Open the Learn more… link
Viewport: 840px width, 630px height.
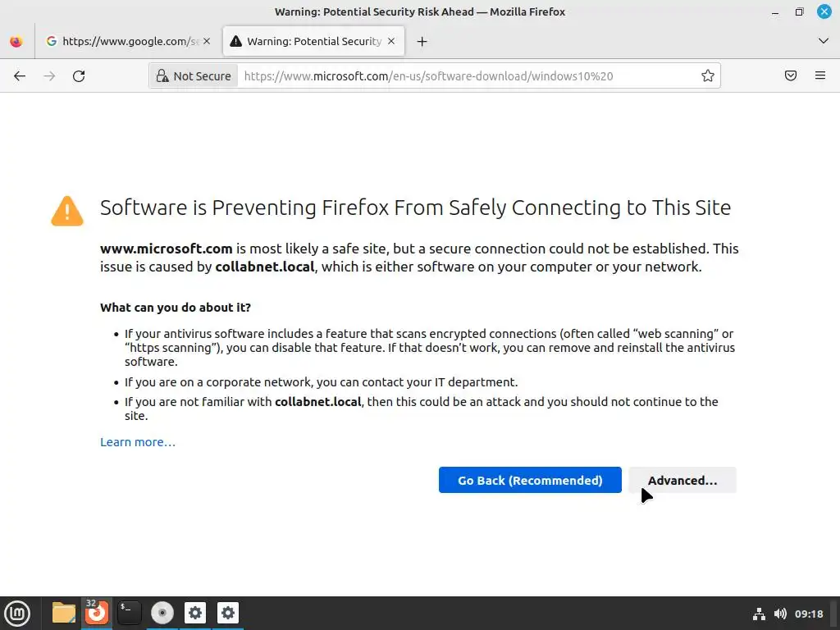[x=138, y=442]
